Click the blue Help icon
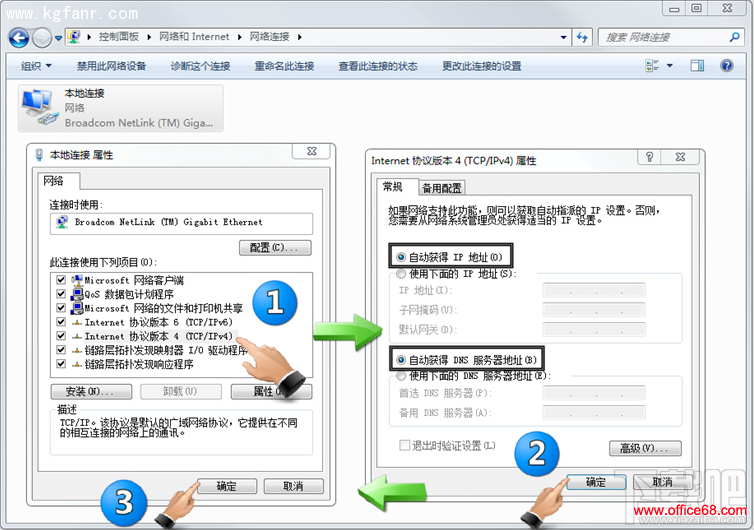This screenshot has height=530, width=754. [x=727, y=65]
